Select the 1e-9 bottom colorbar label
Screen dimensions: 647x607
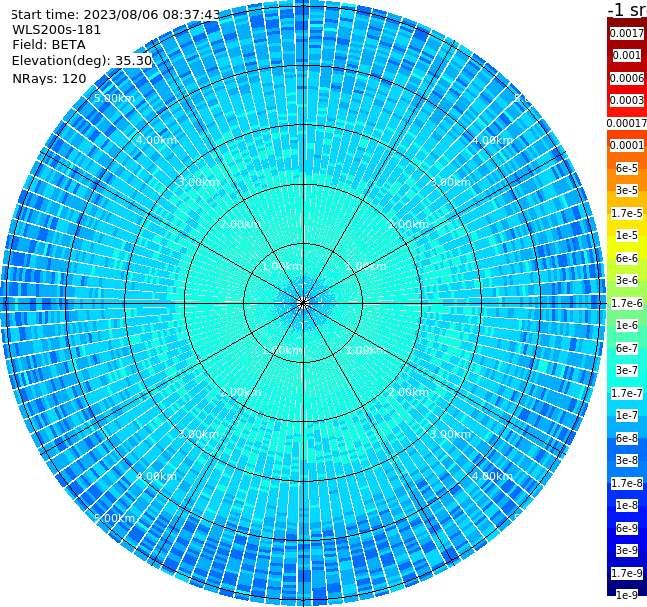tap(627, 595)
